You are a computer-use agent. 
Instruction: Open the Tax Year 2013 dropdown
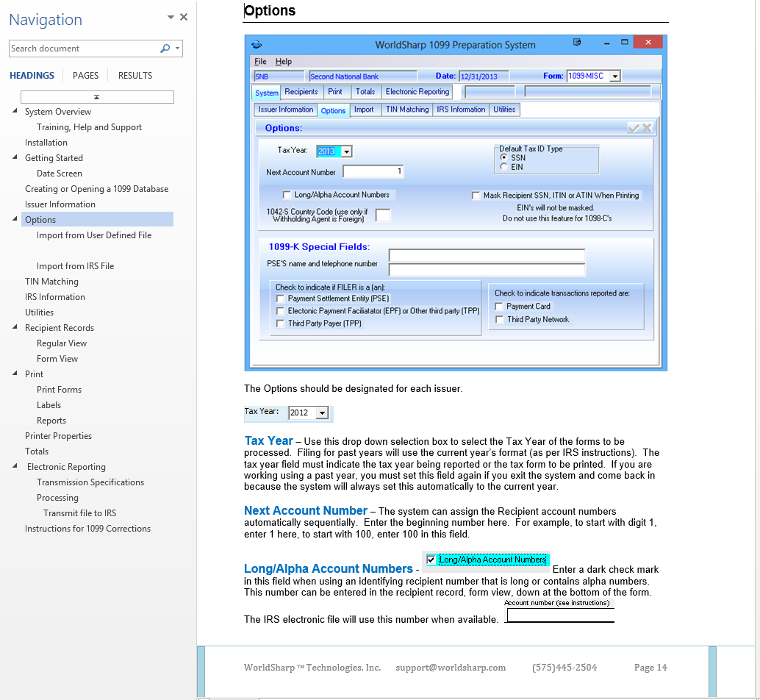coord(347,151)
